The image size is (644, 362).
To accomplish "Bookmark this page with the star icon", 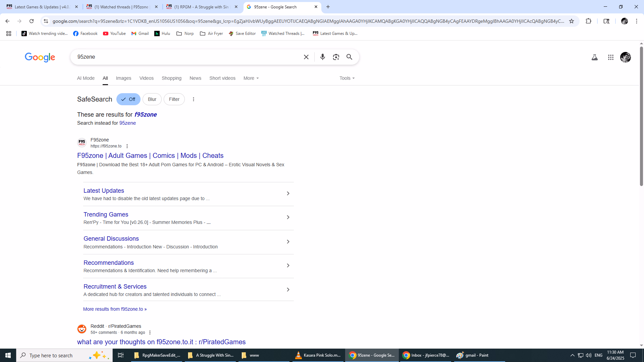I will 572,21.
